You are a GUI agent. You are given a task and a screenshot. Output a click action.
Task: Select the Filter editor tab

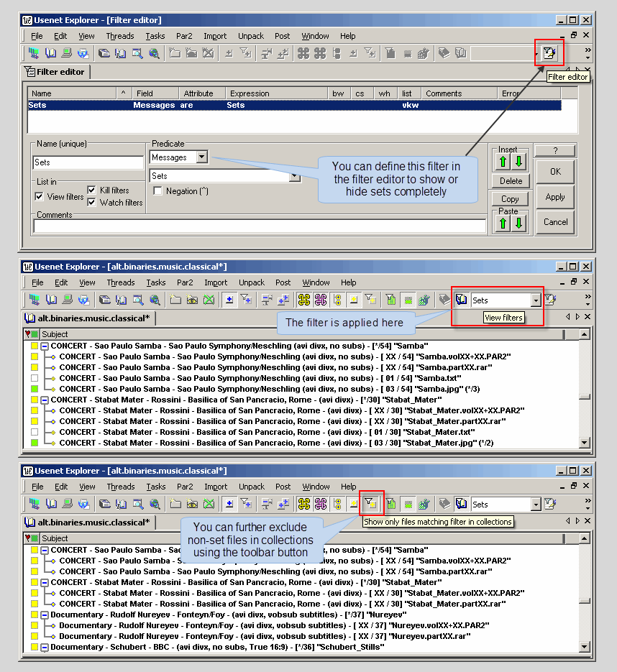pyautogui.click(x=55, y=72)
